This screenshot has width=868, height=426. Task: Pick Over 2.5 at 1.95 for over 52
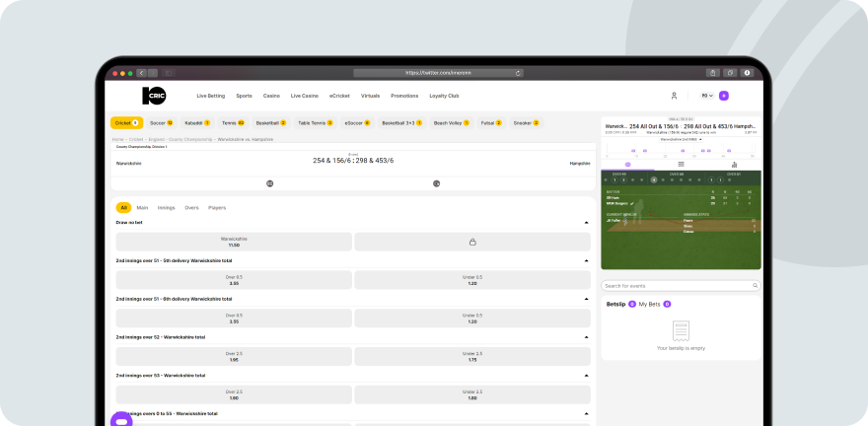point(234,356)
